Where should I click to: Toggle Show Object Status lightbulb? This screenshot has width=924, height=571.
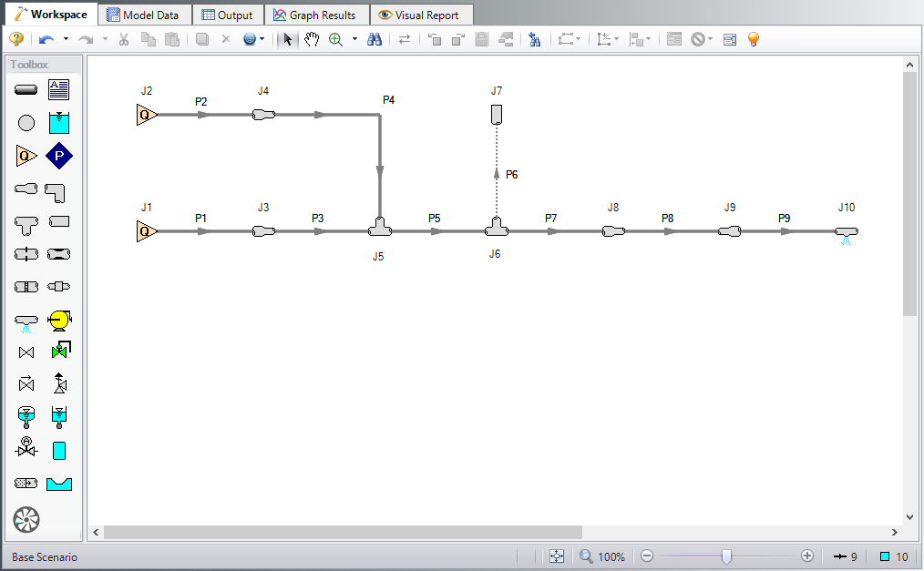[x=754, y=39]
